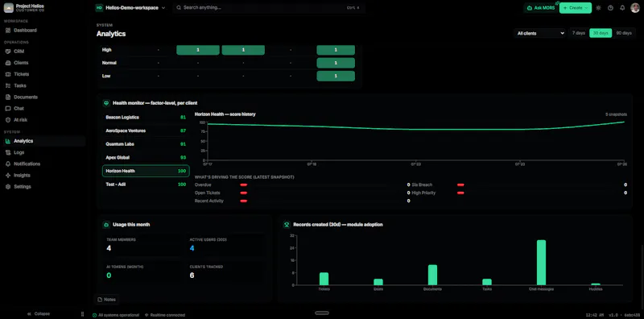Click the Logs sidebar icon
Screen dimensions: 644x319
[8, 152]
